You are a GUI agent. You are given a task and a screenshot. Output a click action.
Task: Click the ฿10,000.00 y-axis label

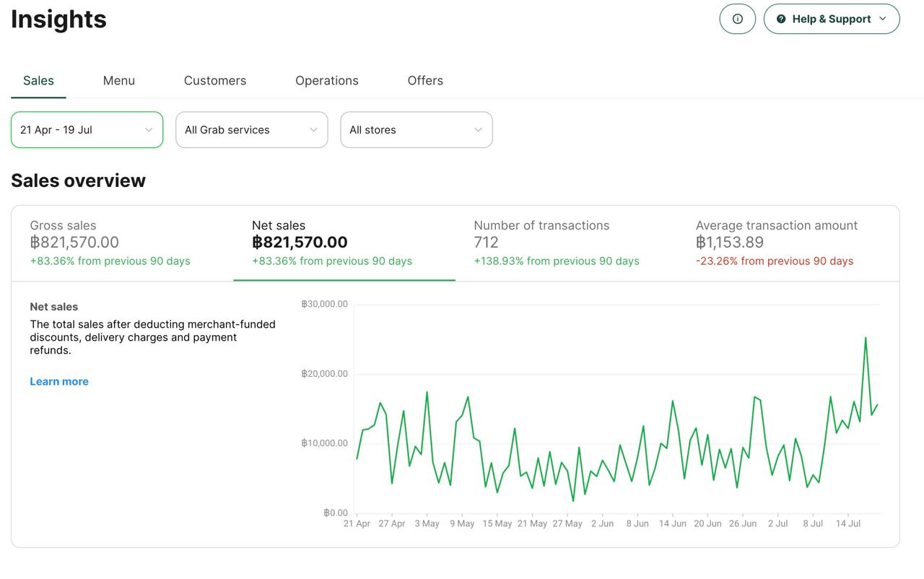(x=324, y=443)
